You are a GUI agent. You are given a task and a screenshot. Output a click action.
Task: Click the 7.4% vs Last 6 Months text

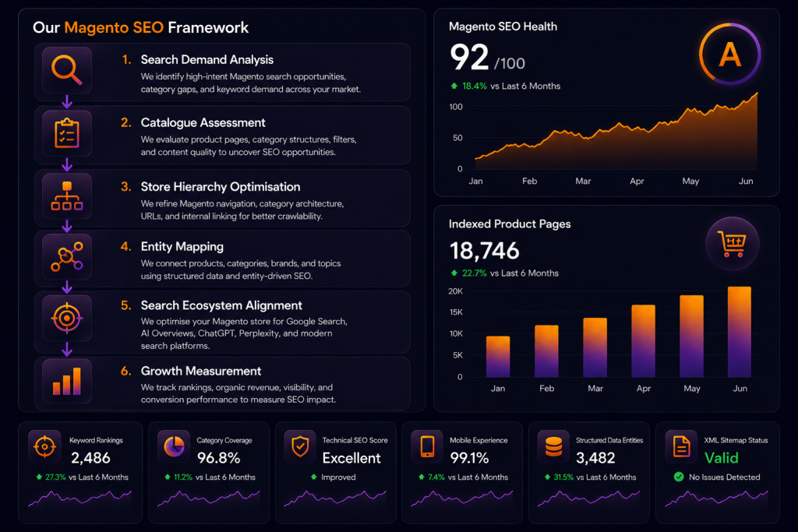(x=468, y=477)
